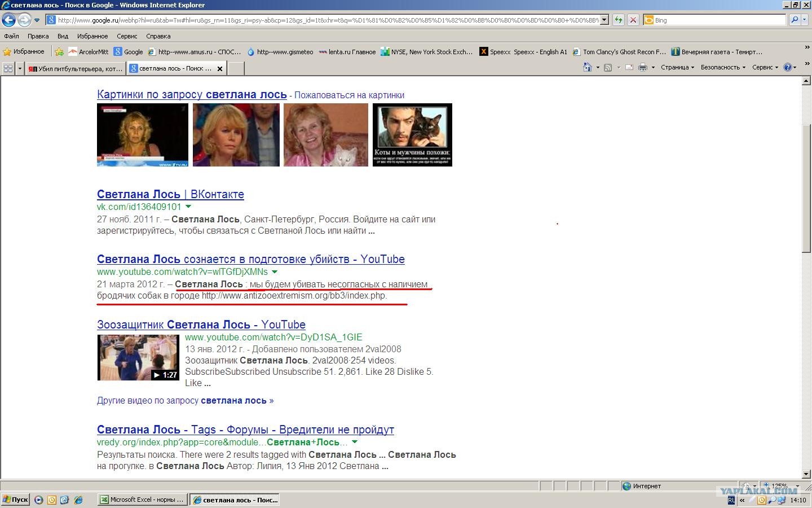The height and width of the screenshot is (508, 812).
Task: Click the Print icon
Action: 643,67
